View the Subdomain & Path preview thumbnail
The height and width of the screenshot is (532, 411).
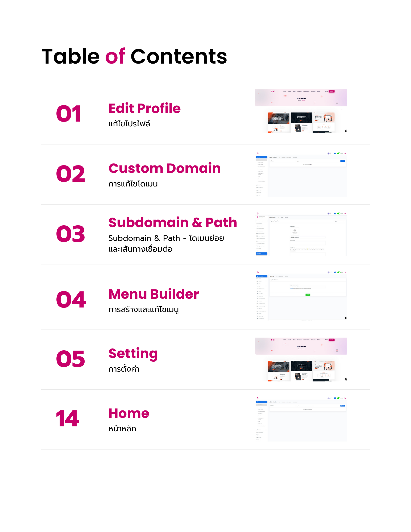coord(301,234)
